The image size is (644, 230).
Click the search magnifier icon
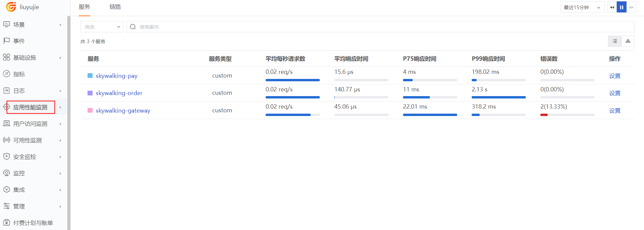(133, 27)
